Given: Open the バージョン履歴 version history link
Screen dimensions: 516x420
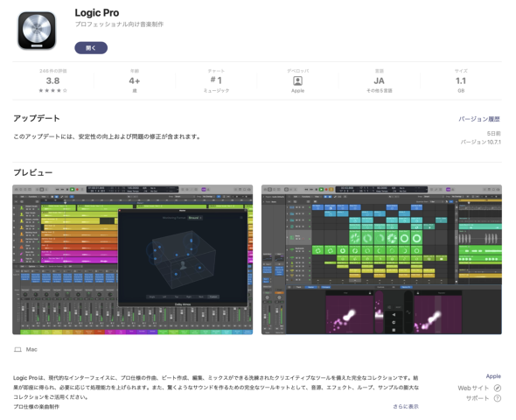Looking at the screenshot, I should pos(479,119).
